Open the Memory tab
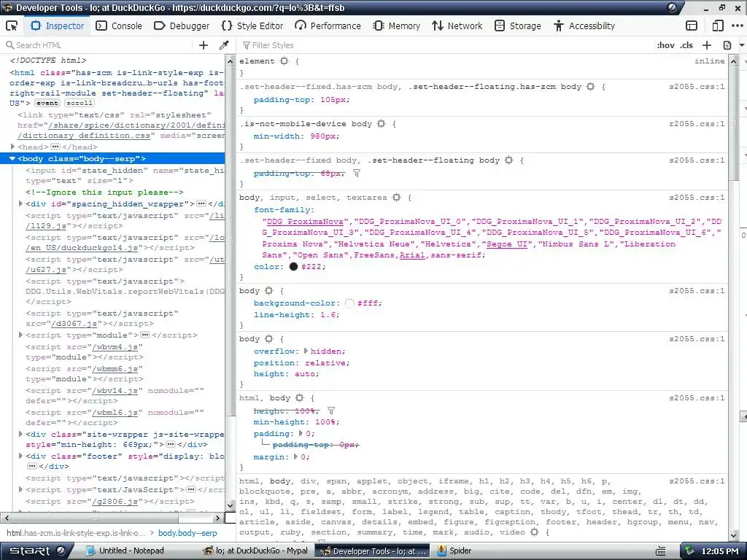Viewport: 747px width, 560px height. 396,26
